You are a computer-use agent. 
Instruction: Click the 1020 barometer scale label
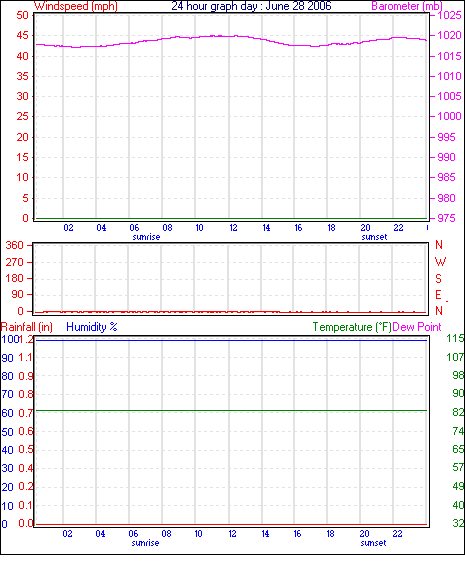coord(449,35)
